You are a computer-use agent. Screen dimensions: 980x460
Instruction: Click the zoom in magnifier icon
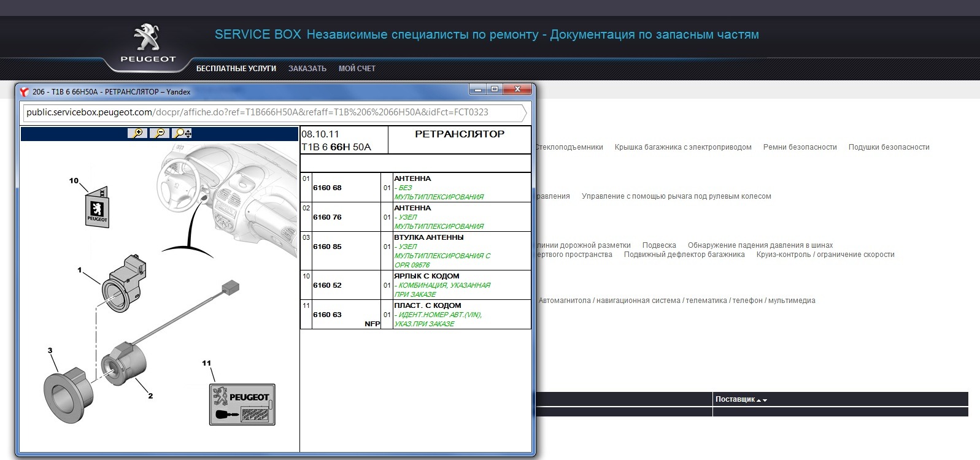pyautogui.click(x=137, y=133)
